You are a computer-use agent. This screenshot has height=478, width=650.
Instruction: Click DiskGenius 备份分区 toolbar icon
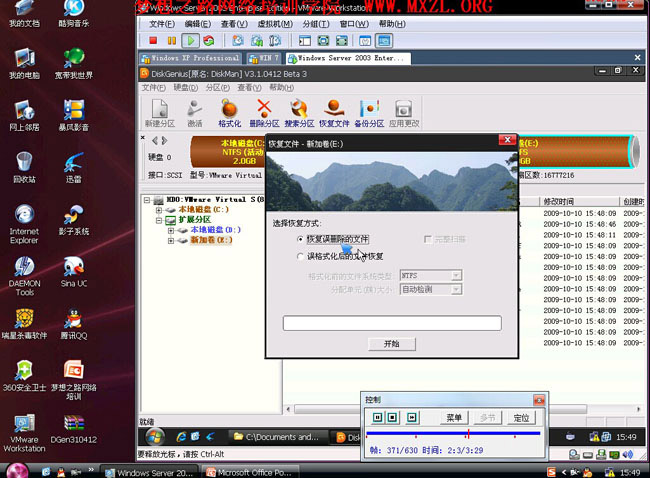[x=369, y=113]
